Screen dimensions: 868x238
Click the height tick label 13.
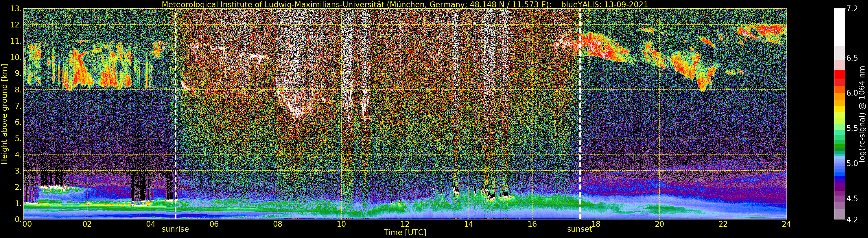pyautogui.click(x=16, y=9)
